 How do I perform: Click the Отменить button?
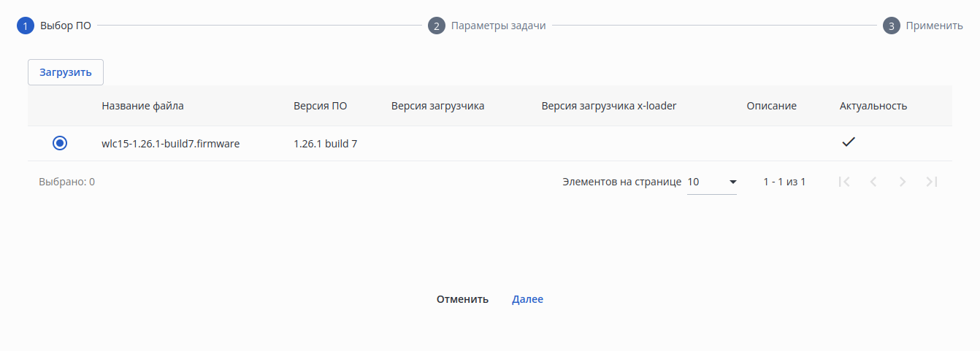click(462, 299)
